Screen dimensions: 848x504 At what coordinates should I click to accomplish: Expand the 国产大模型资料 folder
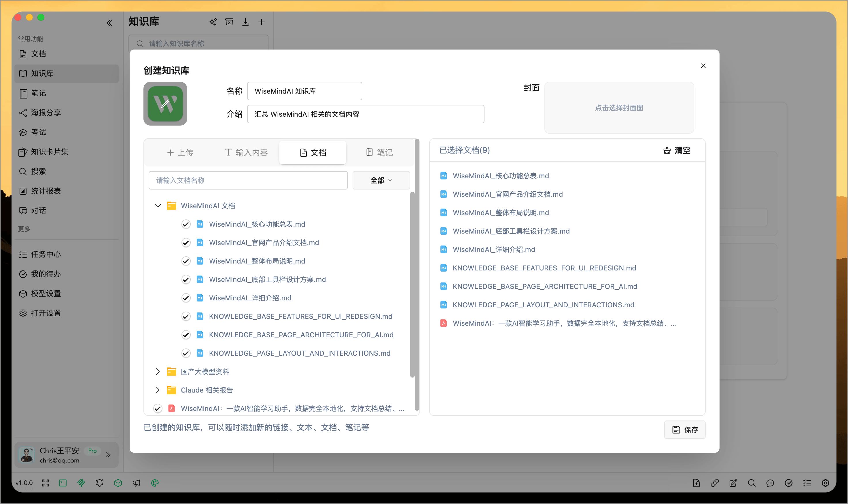(158, 372)
